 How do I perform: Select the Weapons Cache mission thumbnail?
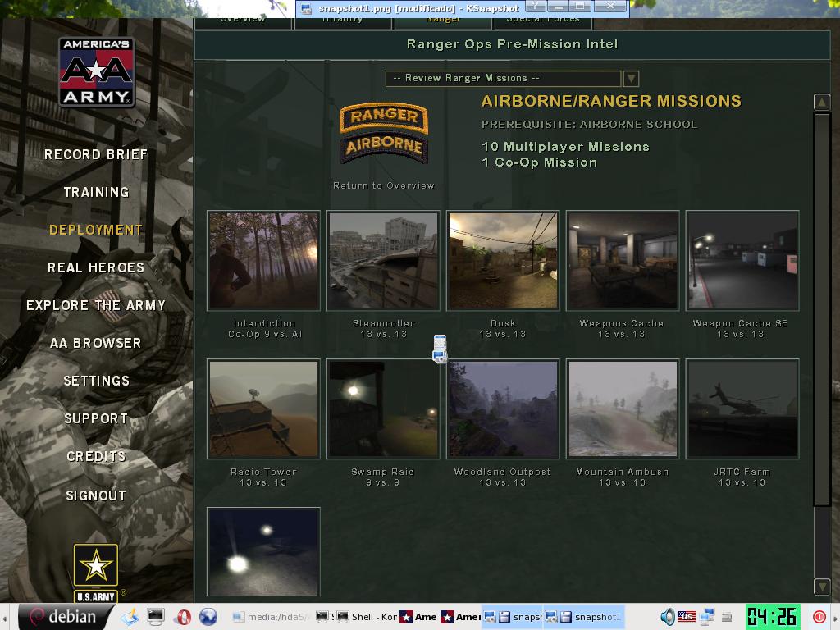coord(623,260)
